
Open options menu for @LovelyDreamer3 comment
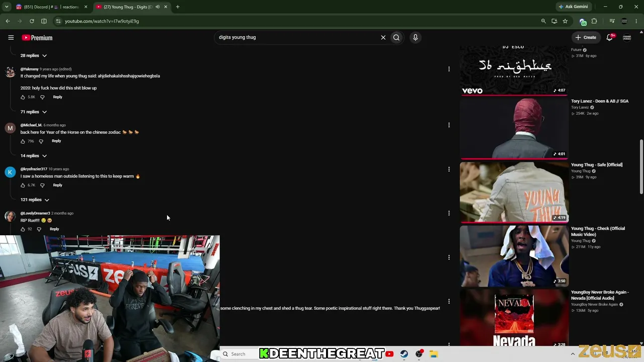[x=449, y=213]
